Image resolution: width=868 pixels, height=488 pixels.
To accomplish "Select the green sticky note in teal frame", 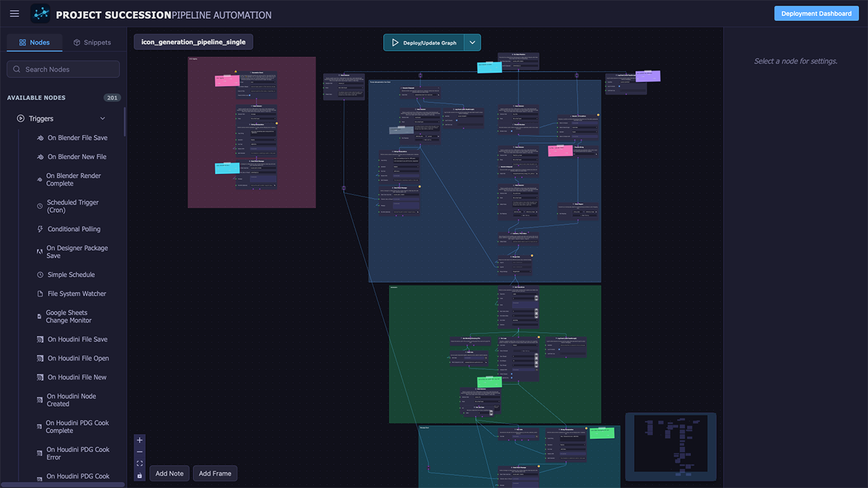I will click(x=601, y=432).
